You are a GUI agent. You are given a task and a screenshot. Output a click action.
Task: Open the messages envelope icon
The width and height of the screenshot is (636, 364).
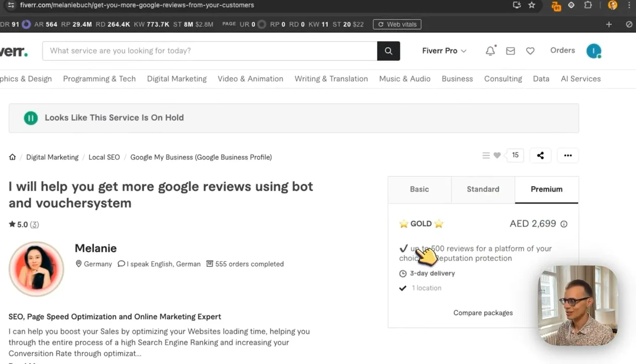click(511, 51)
